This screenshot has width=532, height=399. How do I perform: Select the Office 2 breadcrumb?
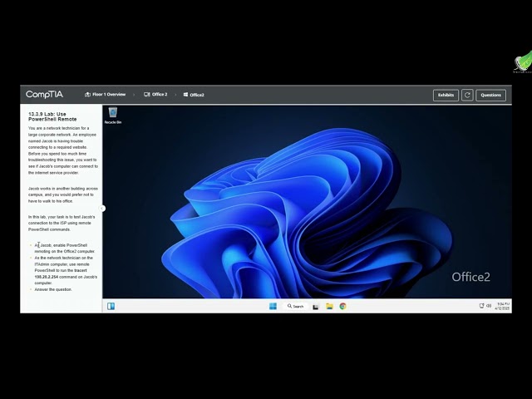[x=155, y=94]
